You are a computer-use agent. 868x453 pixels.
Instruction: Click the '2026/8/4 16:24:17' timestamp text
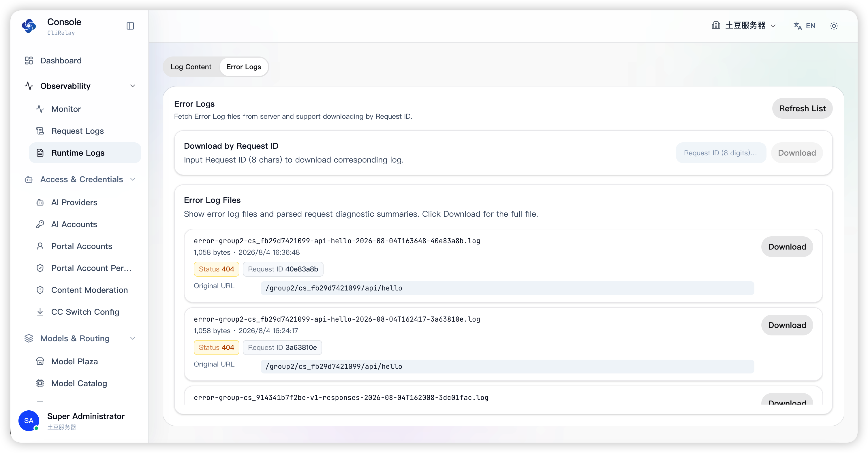coord(268,331)
